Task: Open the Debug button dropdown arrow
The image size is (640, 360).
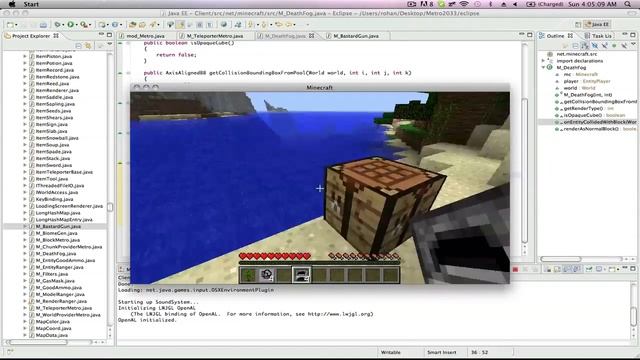Action: point(63,25)
